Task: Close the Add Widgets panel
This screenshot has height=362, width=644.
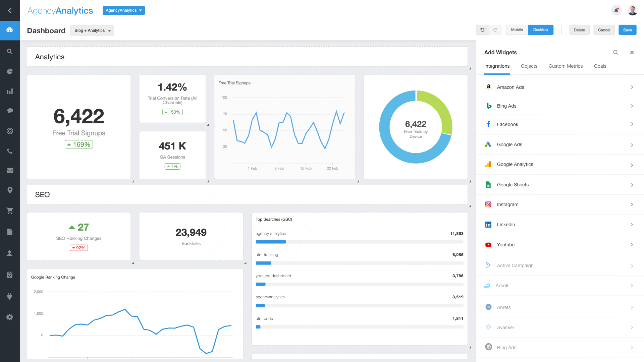Action: coord(632,52)
